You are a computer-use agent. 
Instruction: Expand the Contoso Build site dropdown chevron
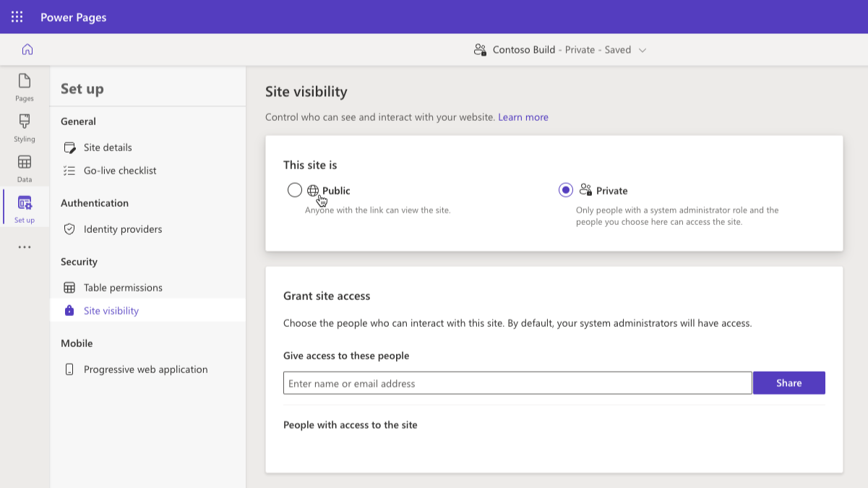point(643,50)
